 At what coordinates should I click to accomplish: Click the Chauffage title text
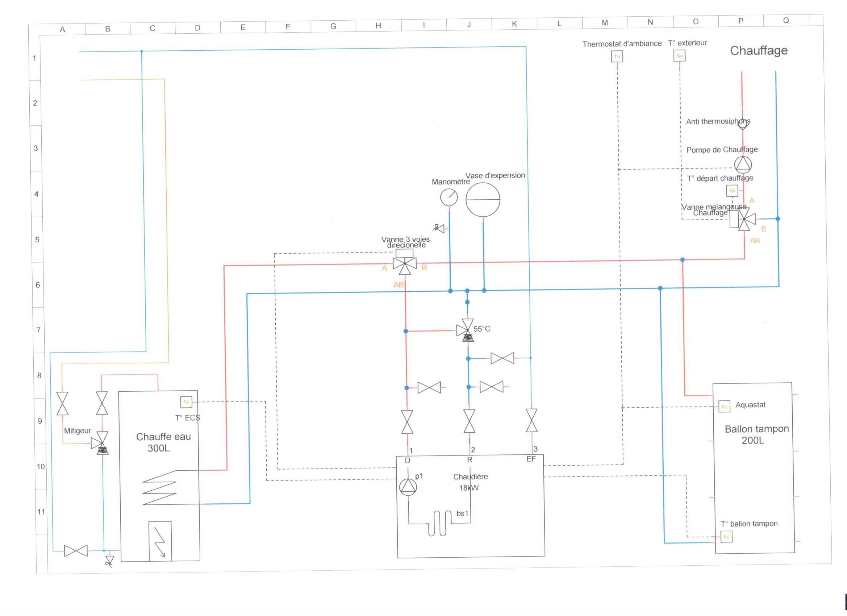(x=759, y=50)
